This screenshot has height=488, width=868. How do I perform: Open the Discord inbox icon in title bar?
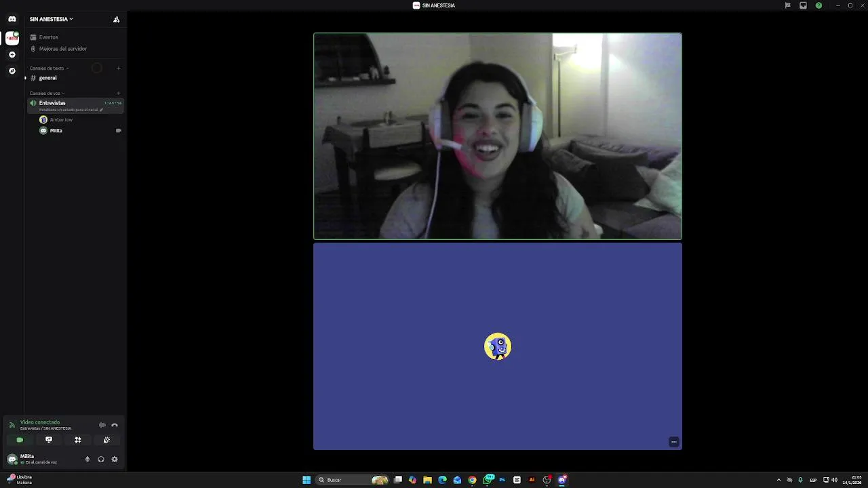(803, 5)
